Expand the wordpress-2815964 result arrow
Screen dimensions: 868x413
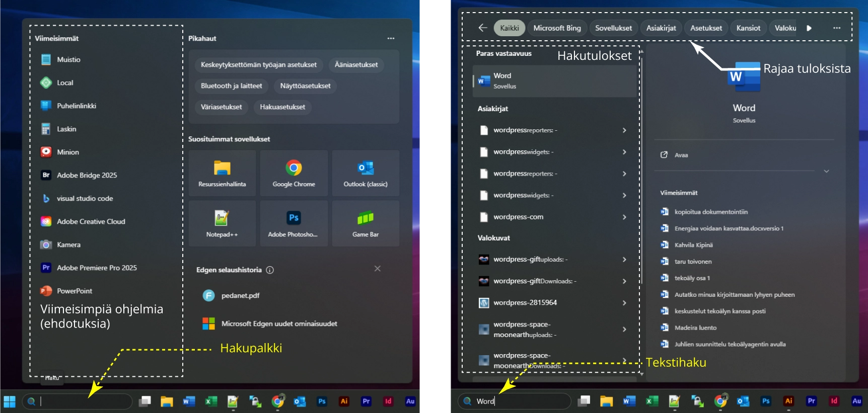tap(624, 303)
